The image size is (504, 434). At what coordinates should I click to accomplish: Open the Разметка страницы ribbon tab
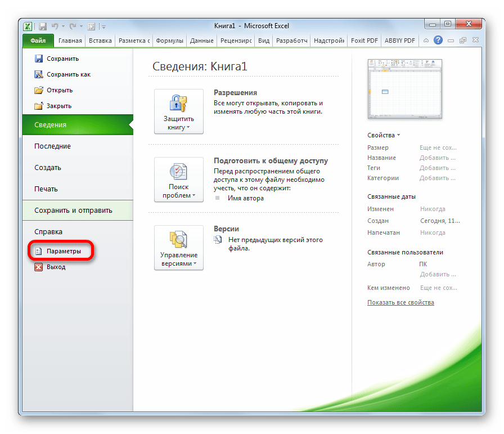(x=134, y=41)
